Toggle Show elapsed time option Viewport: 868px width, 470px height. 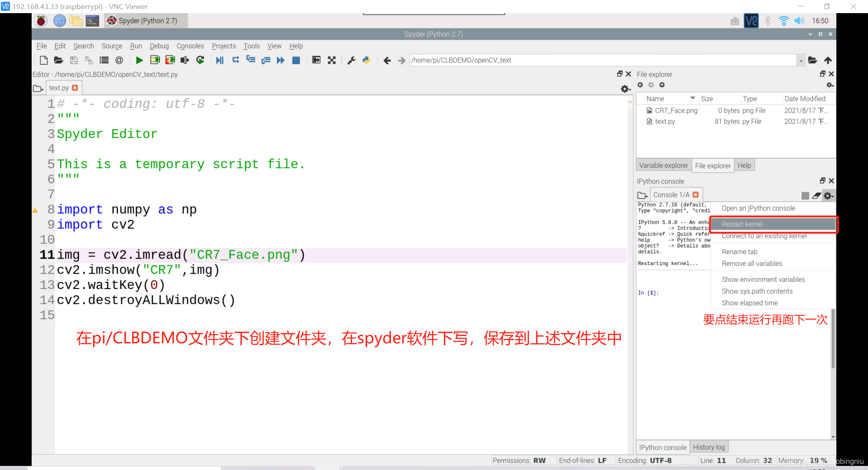[x=773, y=303]
